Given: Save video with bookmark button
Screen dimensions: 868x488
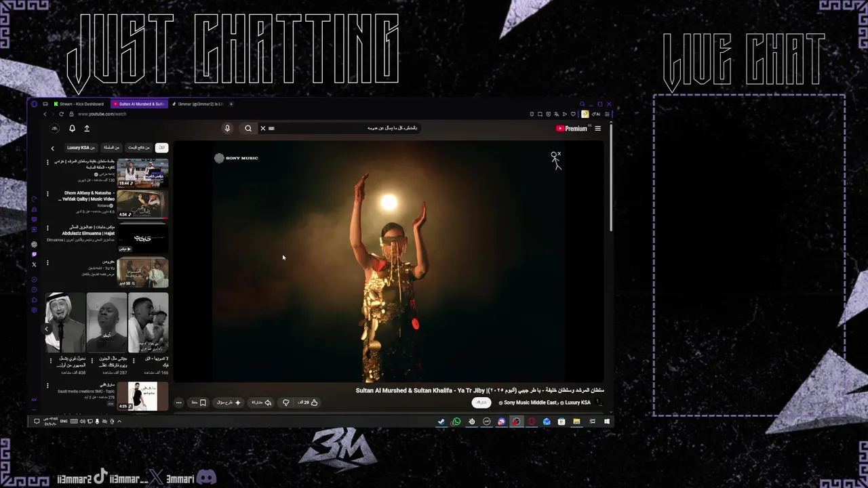Looking at the screenshot, I should (x=198, y=403).
